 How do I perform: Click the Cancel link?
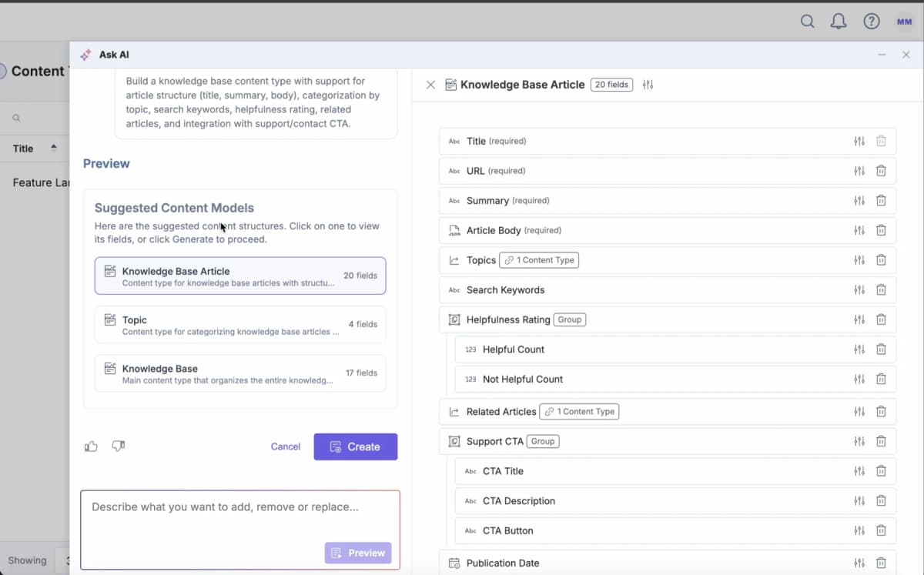(285, 446)
